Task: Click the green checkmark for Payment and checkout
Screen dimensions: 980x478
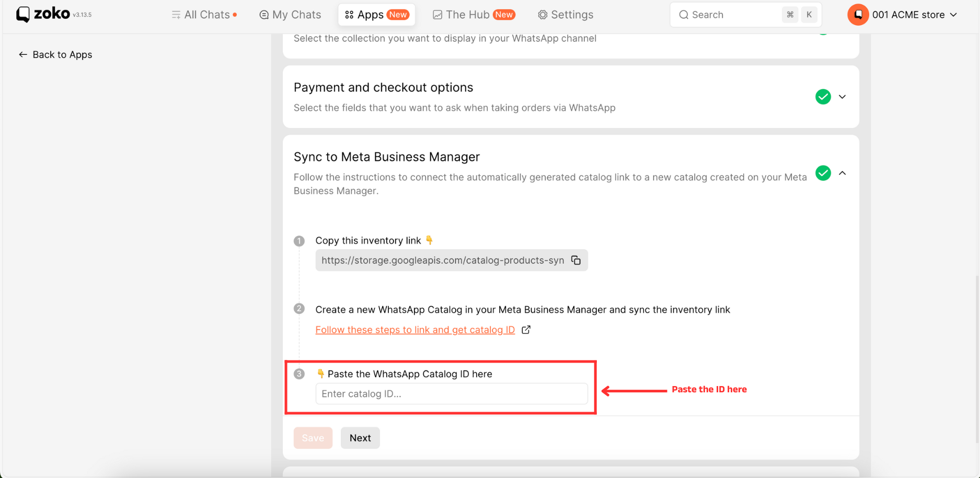Action: point(823,97)
